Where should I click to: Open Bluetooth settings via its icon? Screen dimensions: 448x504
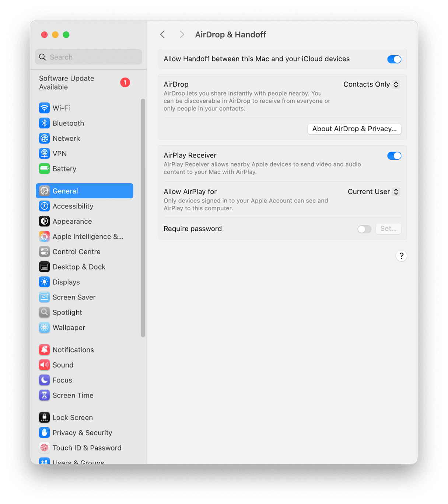click(x=44, y=123)
